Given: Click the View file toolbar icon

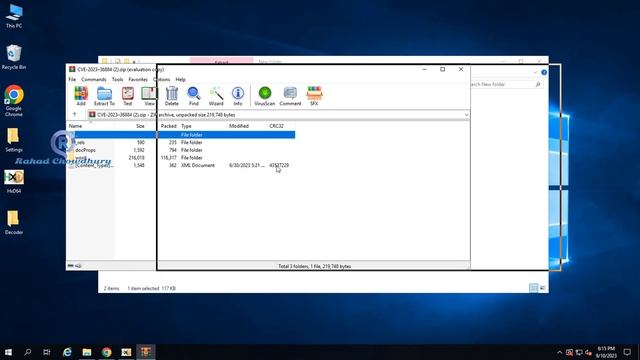Looking at the screenshot, I should tap(149, 96).
